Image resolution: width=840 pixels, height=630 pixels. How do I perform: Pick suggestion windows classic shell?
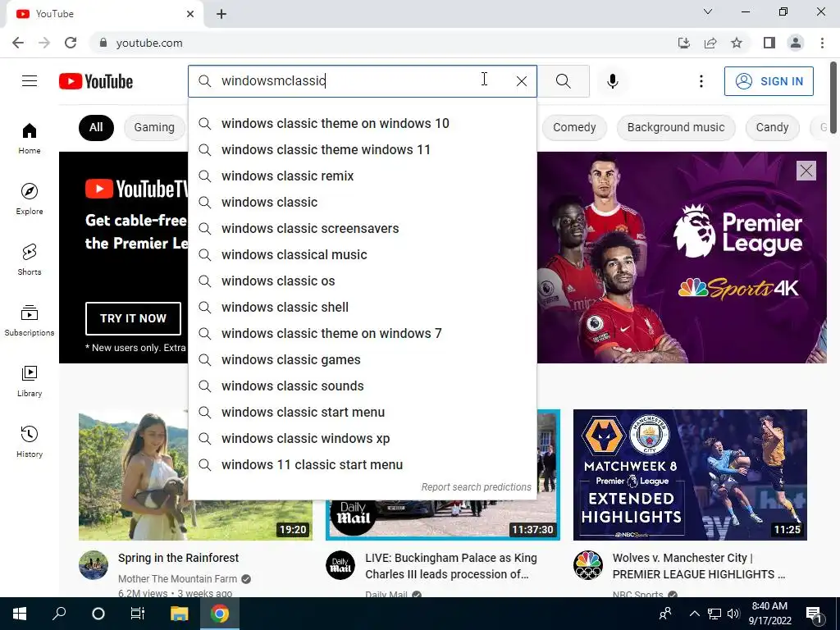tap(362, 307)
